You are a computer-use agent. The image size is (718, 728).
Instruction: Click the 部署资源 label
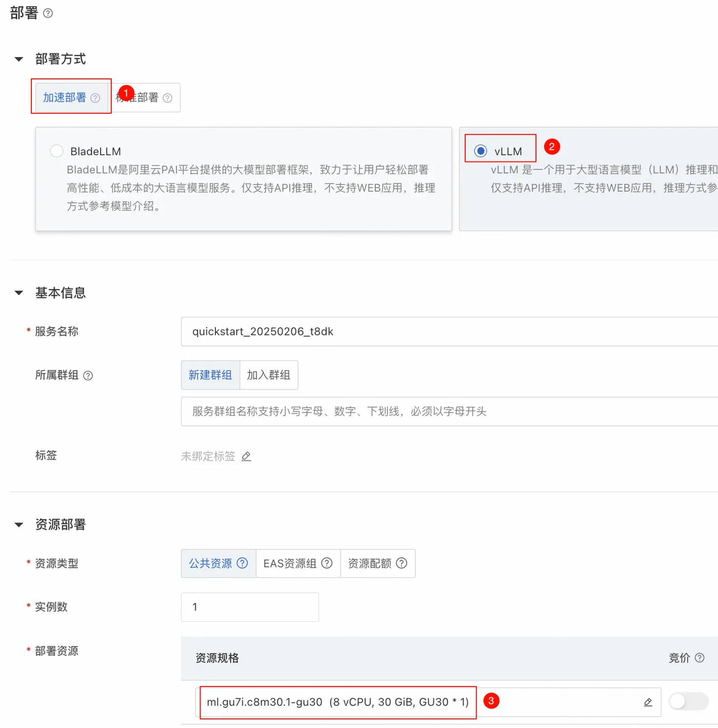(56, 651)
